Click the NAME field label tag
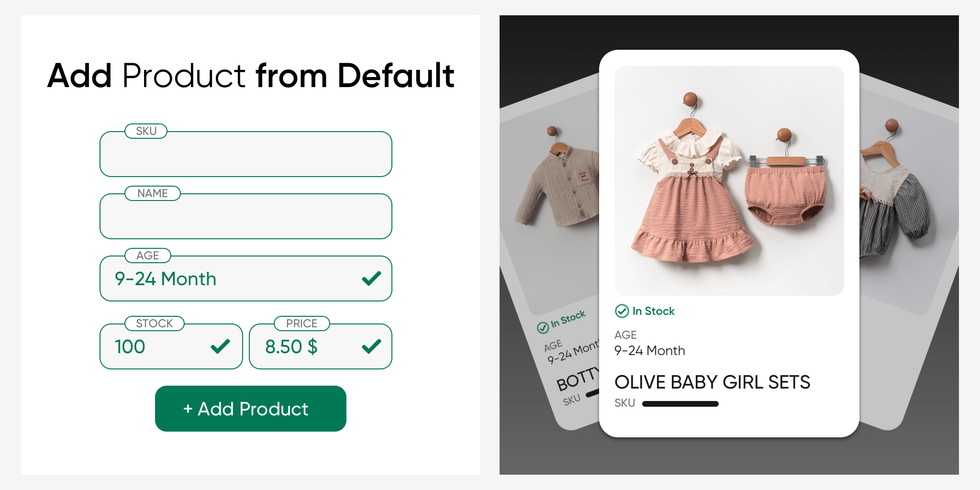Screen dimensions: 980x490 [153, 193]
